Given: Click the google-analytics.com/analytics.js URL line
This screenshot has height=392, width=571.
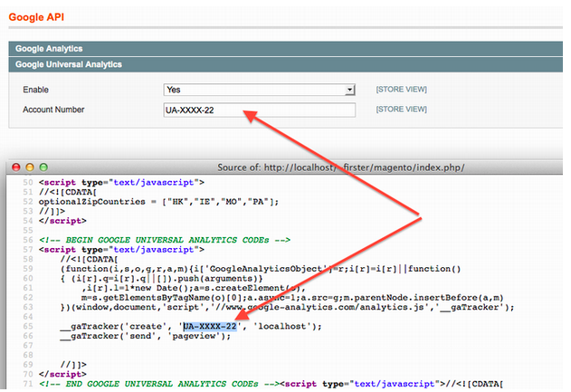Looking at the screenshot, I should 288,308.
